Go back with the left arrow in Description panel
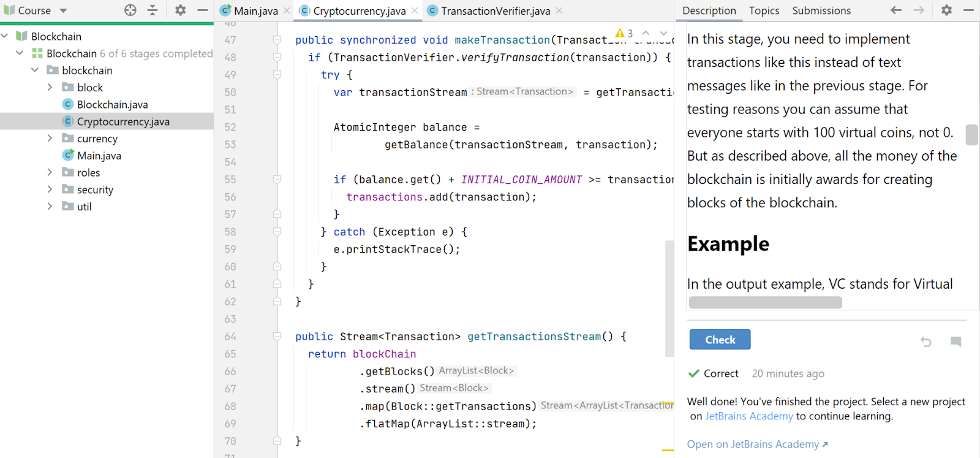Image resolution: width=980 pixels, height=458 pixels. [896, 10]
